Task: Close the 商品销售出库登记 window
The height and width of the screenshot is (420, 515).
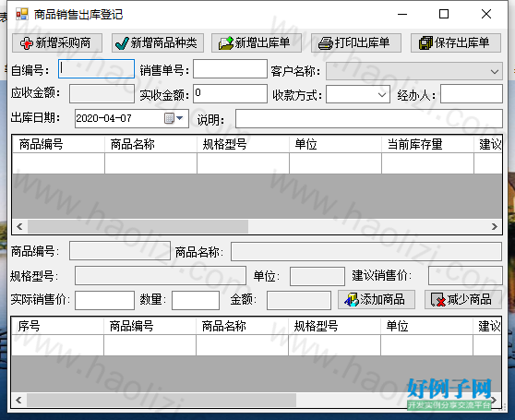Action: (x=486, y=14)
